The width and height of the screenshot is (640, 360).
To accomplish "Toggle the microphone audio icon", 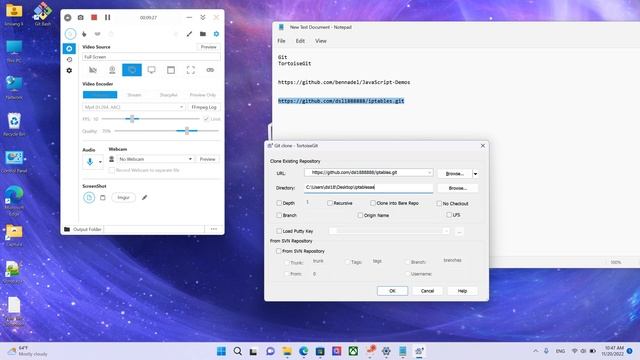I will click(x=90, y=162).
